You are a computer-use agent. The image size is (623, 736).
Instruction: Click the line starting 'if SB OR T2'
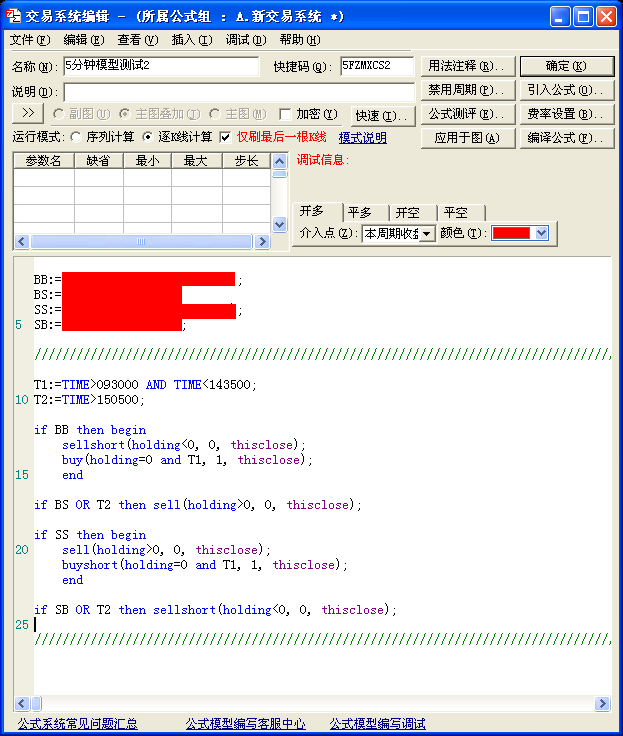pyautogui.click(x=215, y=610)
